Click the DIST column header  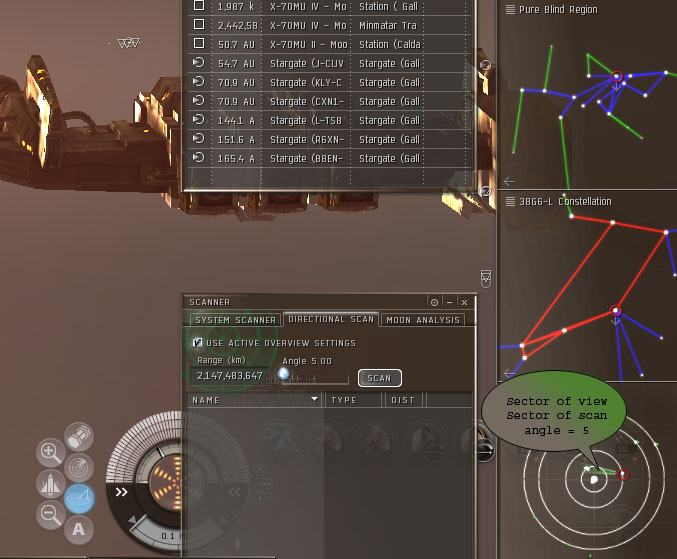click(403, 400)
